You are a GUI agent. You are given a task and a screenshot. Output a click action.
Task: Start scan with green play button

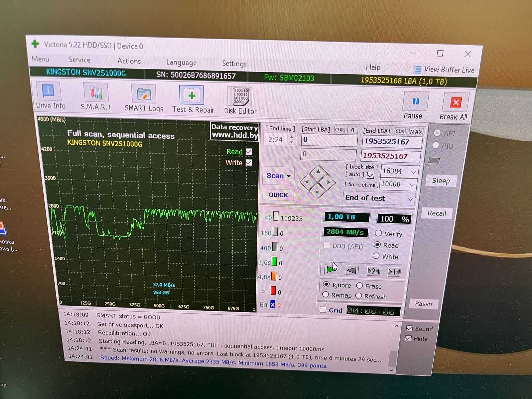point(331,270)
